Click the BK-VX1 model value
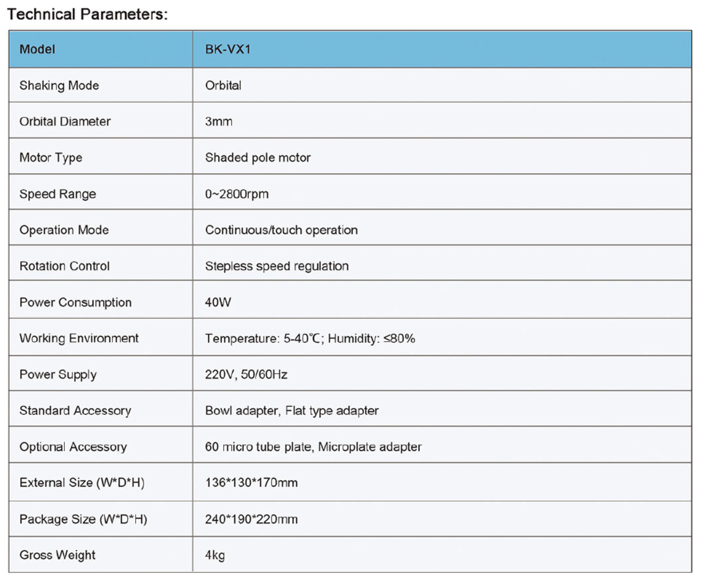 coord(228,49)
